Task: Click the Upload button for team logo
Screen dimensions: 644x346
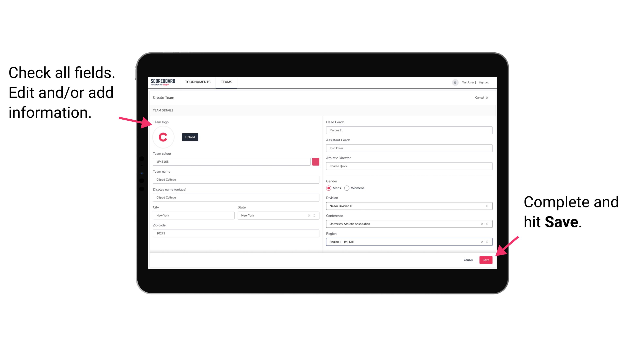Action: click(190, 137)
